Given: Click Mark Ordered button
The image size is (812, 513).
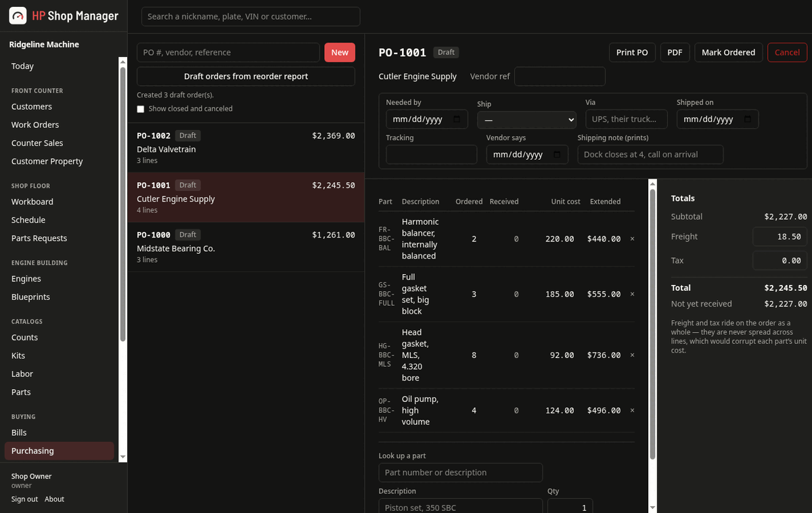Looking at the screenshot, I should click(729, 53).
